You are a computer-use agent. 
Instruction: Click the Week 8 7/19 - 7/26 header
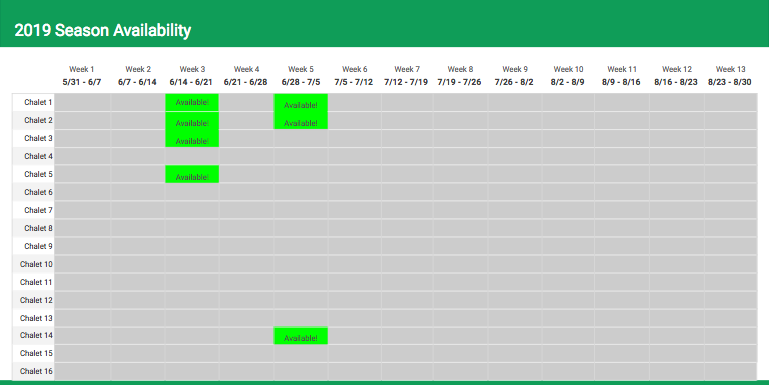click(460, 76)
